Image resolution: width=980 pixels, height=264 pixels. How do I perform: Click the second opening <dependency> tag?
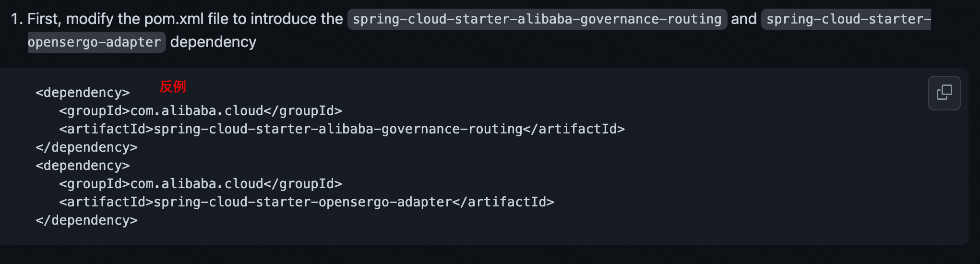point(83,166)
